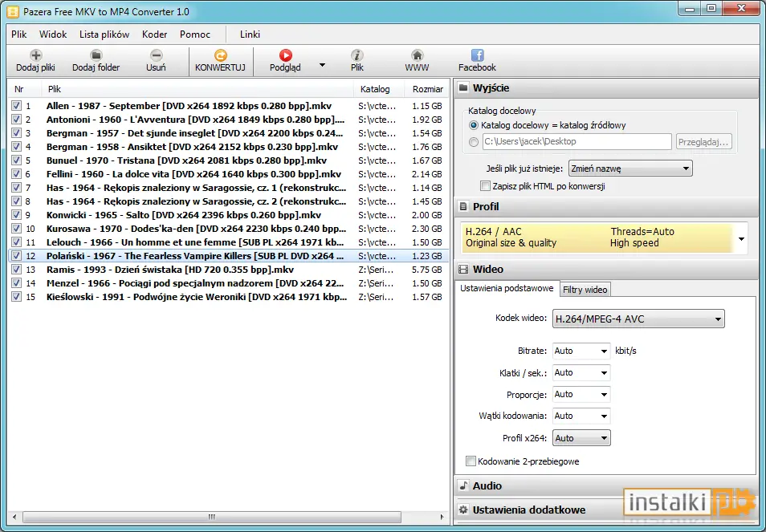This screenshot has height=532, width=766.
Task: Open the WWW home icon
Action: (x=418, y=55)
